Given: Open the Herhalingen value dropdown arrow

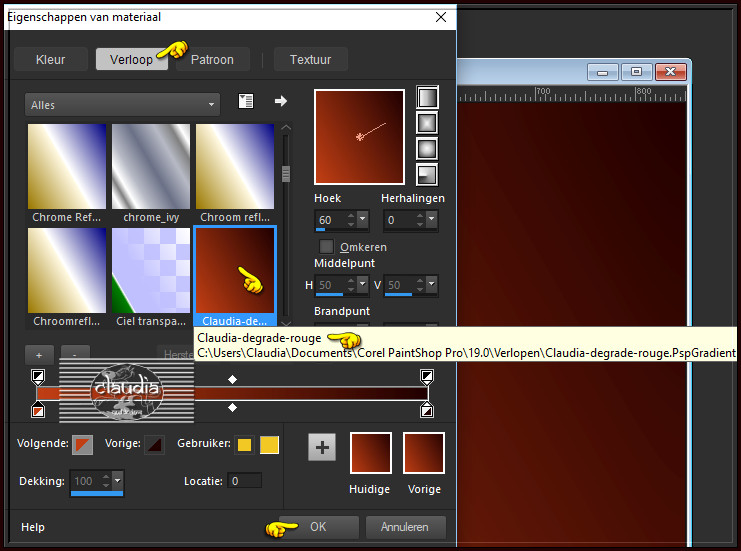Looking at the screenshot, I should (431, 219).
